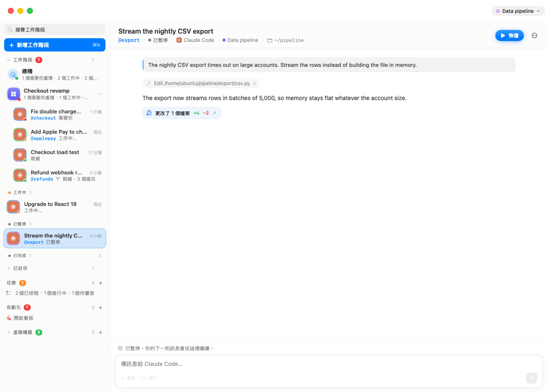Click the Stream the nightly CSV session icon
This screenshot has width=548, height=392.
pos(13,239)
